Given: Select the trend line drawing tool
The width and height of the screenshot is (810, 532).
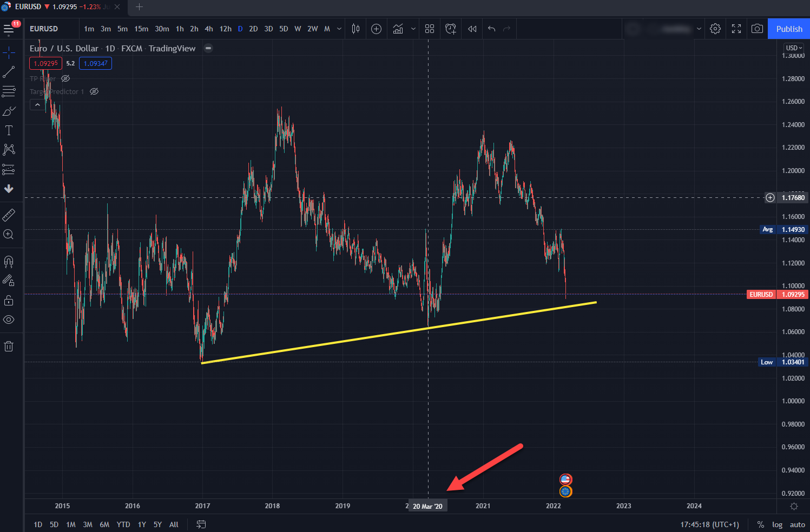Looking at the screenshot, I should (x=9, y=72).
